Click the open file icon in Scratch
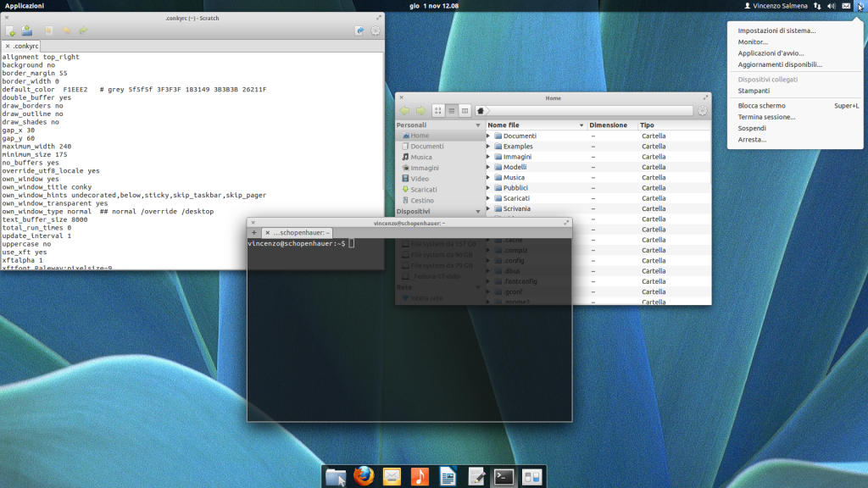The width and height of the screenshot is (868, 488). pos(27,31)
